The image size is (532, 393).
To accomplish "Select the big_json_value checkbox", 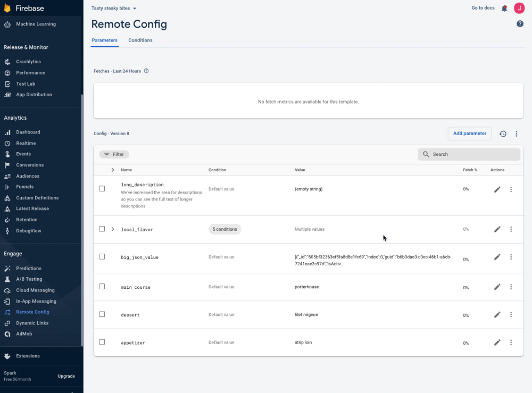I will [x=102, y=257].
